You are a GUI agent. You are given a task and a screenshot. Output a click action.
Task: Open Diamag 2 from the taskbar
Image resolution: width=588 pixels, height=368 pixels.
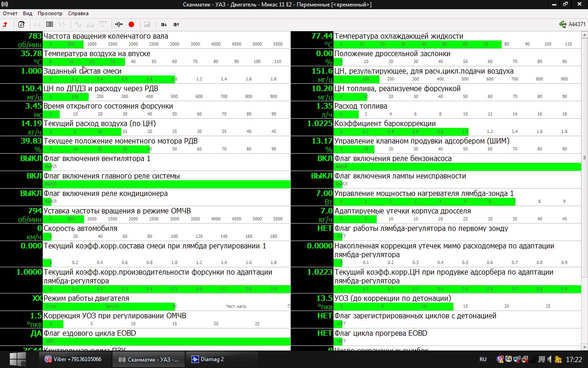tap(222, 359)
